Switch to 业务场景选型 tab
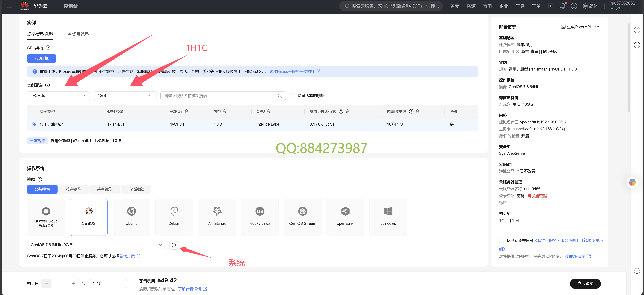 coord(76,34)
